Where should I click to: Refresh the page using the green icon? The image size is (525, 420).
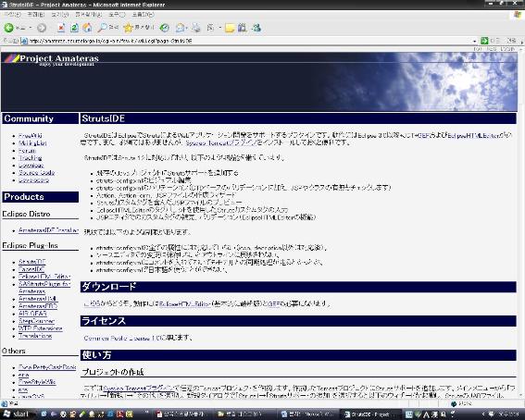click(x=74, y=28)
